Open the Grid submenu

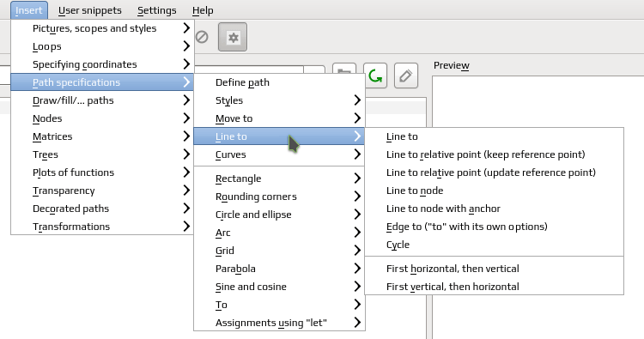click(x=279, y=251)
